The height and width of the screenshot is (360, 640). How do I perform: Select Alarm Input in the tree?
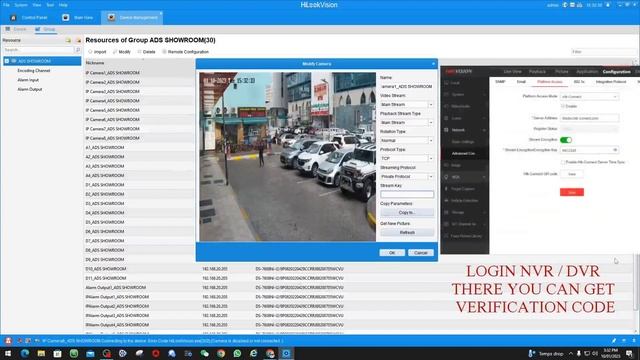(x=28, y=80)
